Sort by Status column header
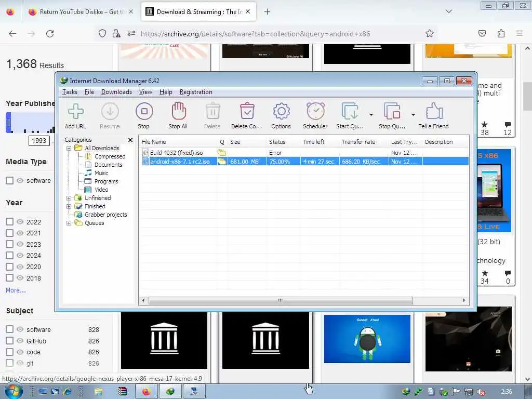The image size is (532, 399). pyautogui.click(x=283, y=142)
